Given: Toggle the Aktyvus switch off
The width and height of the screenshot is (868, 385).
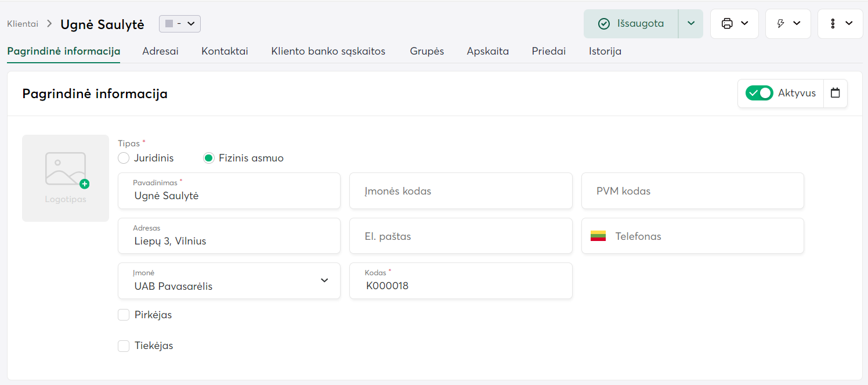Looking at the screenshot, I should [x=759, y=93].
